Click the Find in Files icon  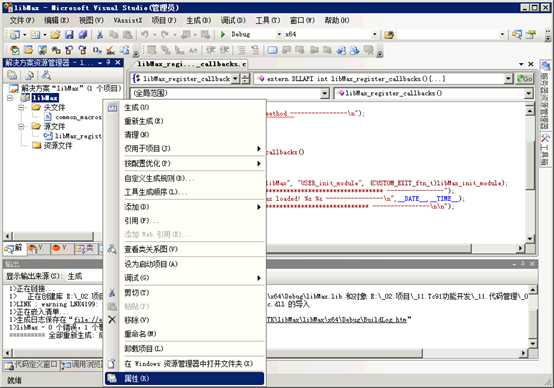click(389, 35)
